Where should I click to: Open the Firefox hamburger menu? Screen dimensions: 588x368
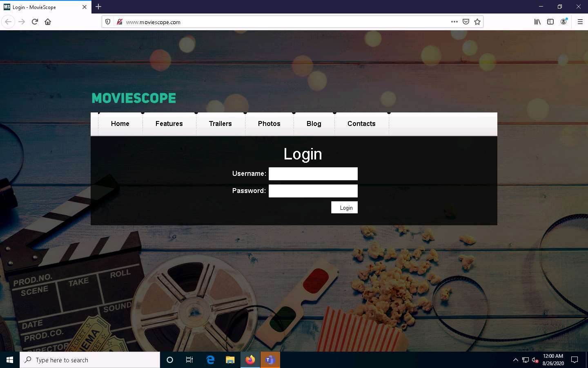click(580, 22)
